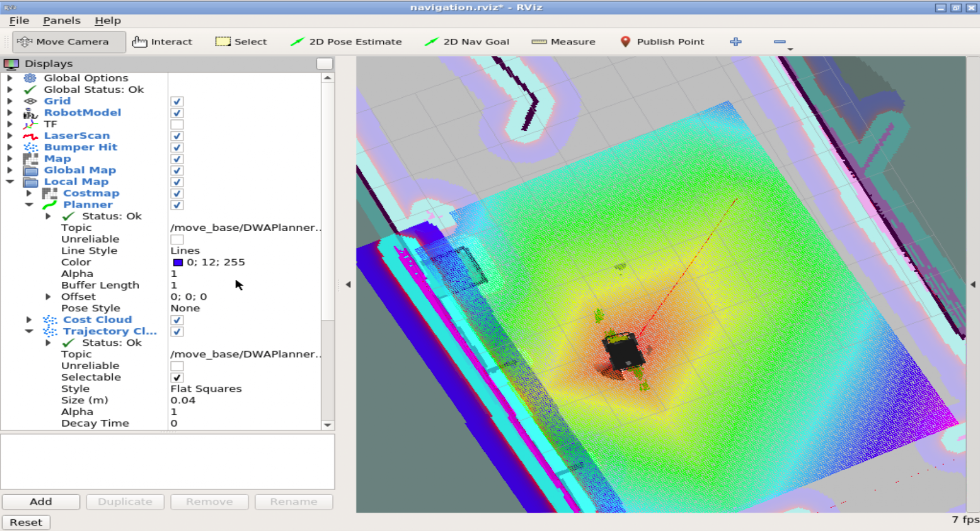Expand the Cost Cloud display
This screenshot has width=980, height=531.
[29, 320]
